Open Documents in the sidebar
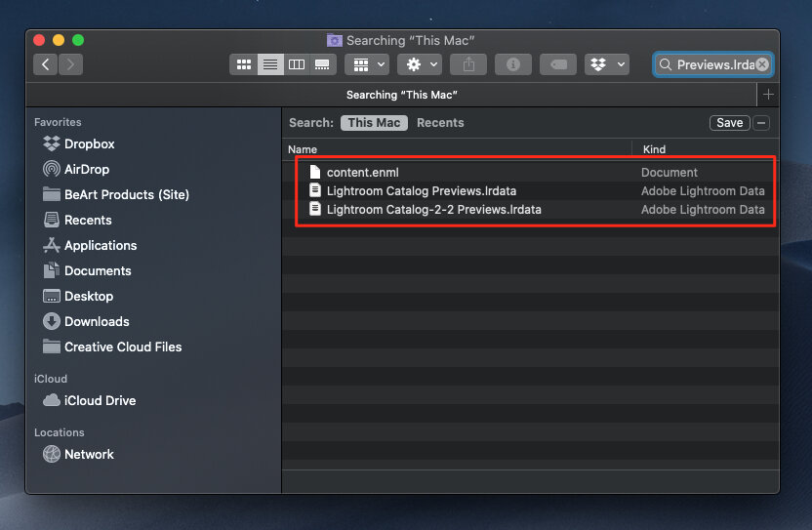This screenshot has height=530, width=812. 87,270
